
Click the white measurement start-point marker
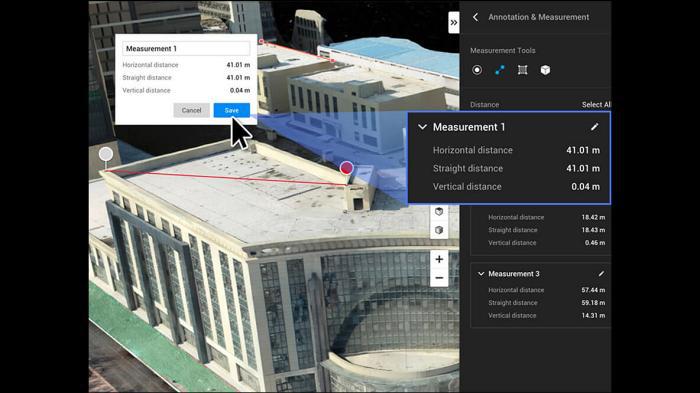[106, 154]
